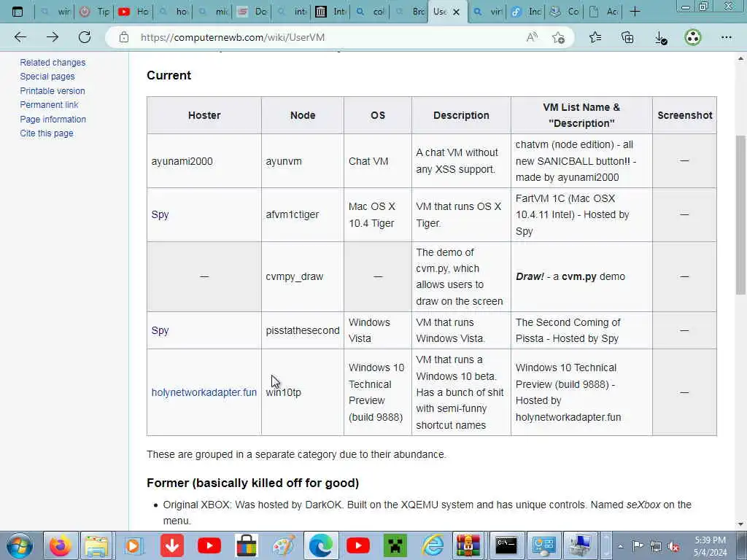Screen dimensions: 747x560
Task: Open Windows Explorer from the taskbar
Action: 97,545
